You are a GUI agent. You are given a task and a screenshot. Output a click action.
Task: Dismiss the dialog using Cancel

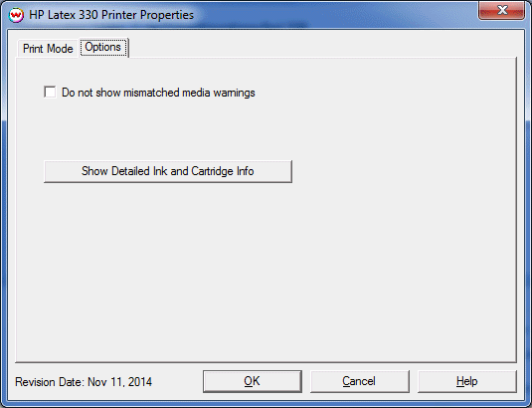[x=359, y=381]
